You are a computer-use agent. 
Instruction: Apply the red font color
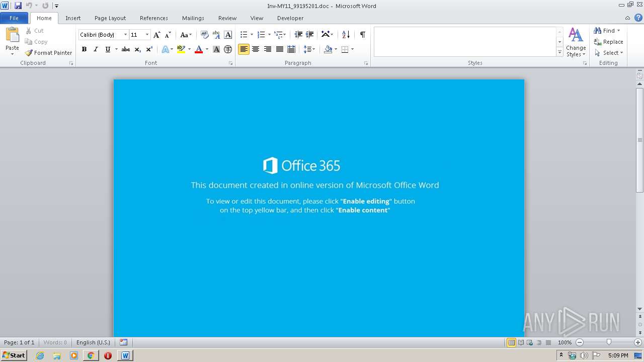(x=199, y=49)
